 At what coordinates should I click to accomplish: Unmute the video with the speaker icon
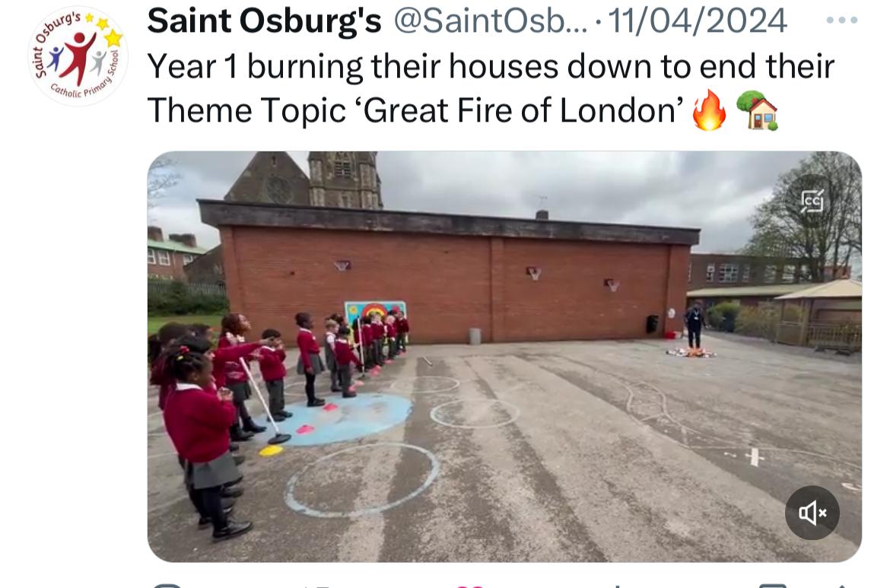[812, 513]
